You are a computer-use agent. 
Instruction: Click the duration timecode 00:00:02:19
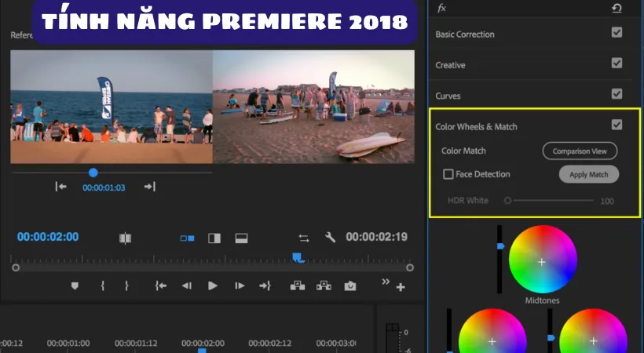coord(377,237)
